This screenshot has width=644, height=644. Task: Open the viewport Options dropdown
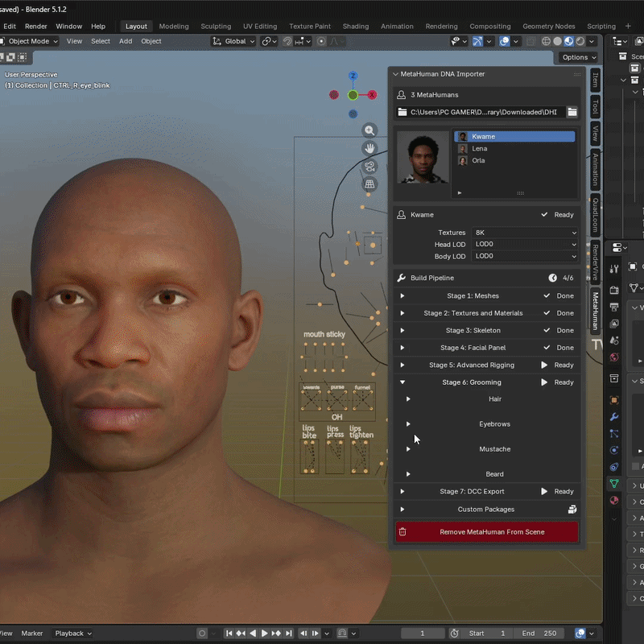click(578, 57)
